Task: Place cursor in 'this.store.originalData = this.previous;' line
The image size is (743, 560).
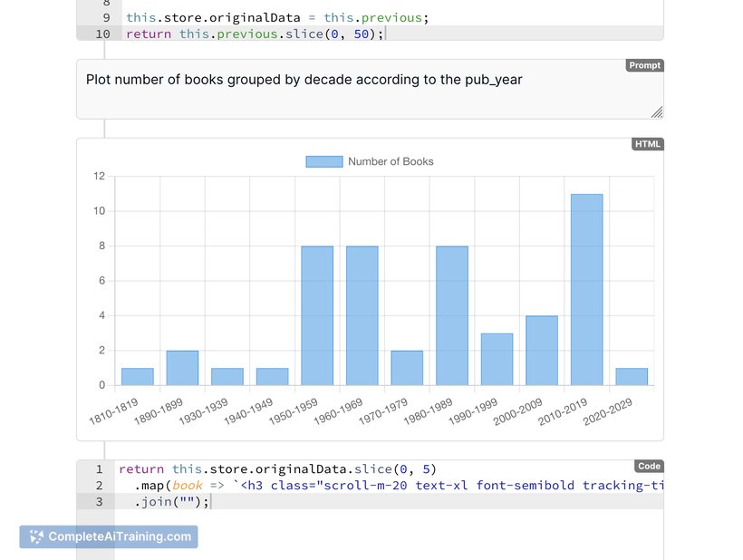Action: point(277,18)
